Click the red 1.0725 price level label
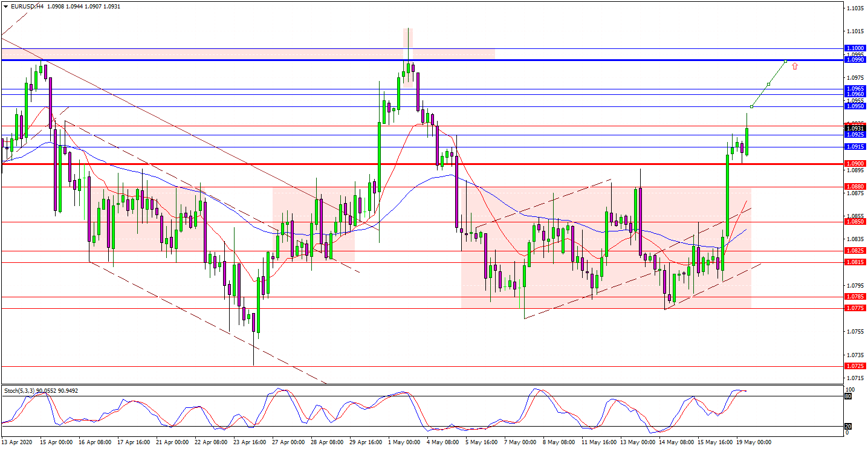868x449 pixels. pyautogui.click(x=855, y=366)
